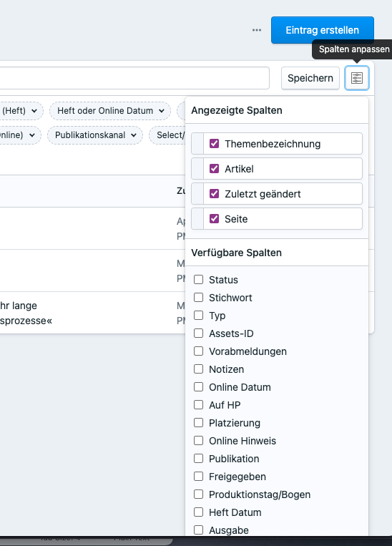Focus the search input field
Image resolution: width=392 pixels, height=546 pixels.
click(x=134, y=78)
